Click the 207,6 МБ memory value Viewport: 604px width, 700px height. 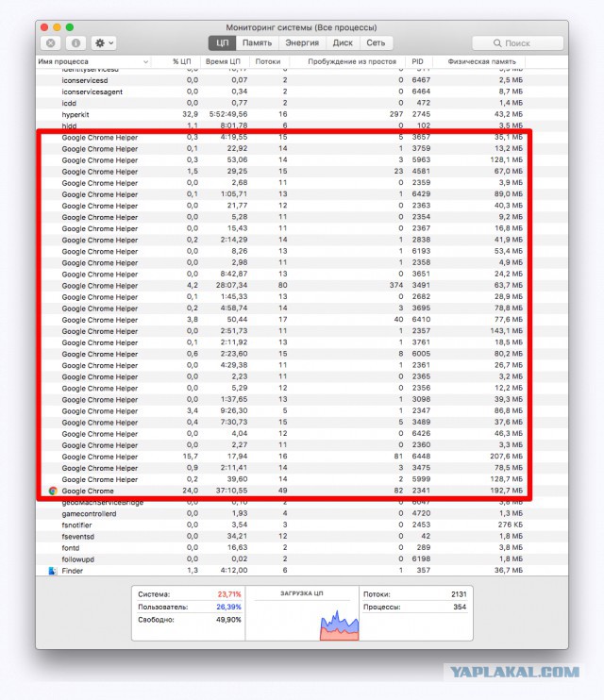click(x=506, y=457)
